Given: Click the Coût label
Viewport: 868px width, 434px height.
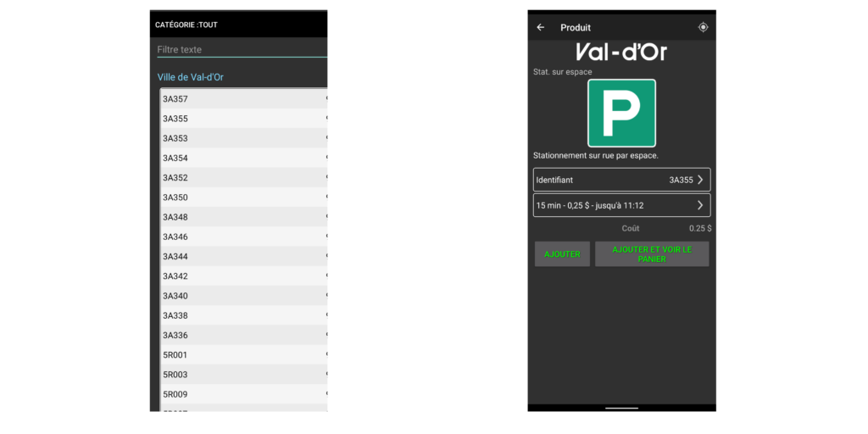Looking at the screenshot, I should pos(631,228).
